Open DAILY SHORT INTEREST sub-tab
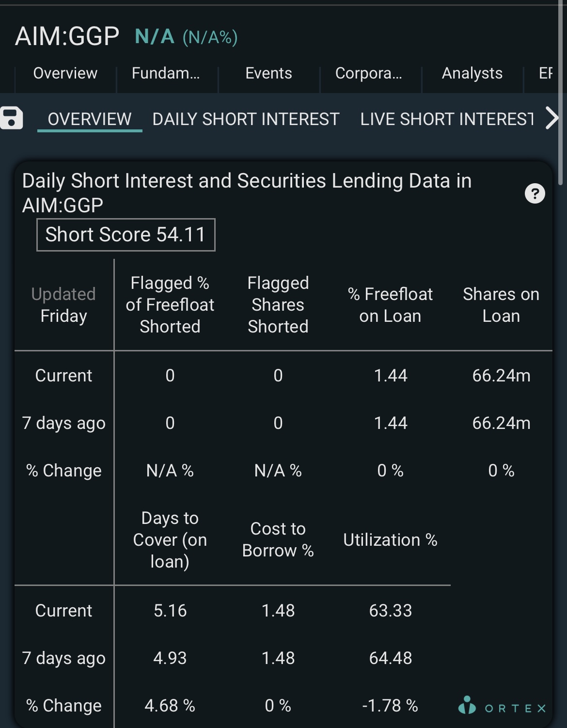 pos(246,119)
